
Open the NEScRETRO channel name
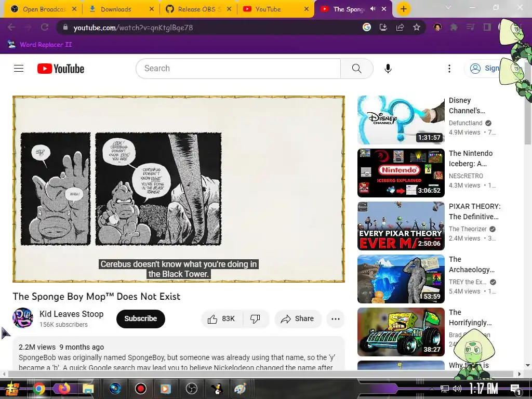coord(466,176)
